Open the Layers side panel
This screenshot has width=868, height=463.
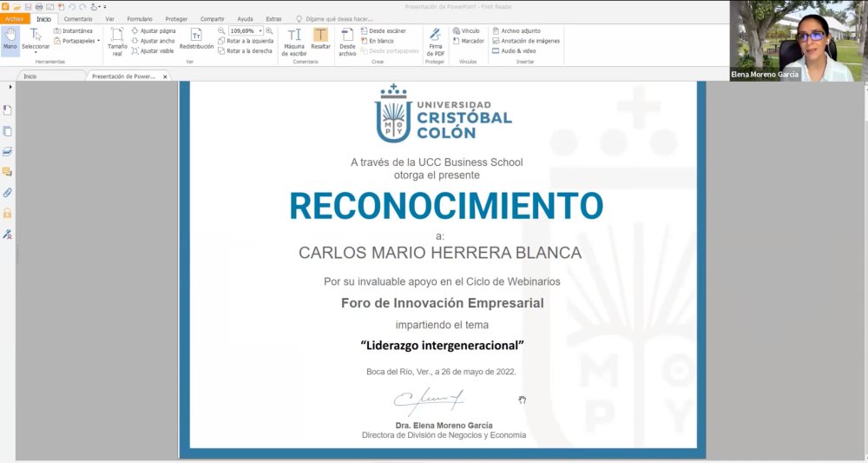click(7, 151)
